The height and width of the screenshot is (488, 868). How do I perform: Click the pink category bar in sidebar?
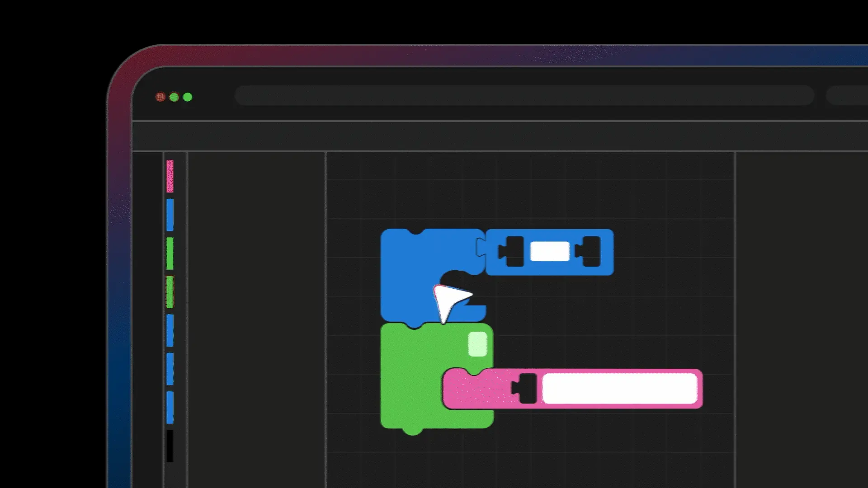coord(170,176)
